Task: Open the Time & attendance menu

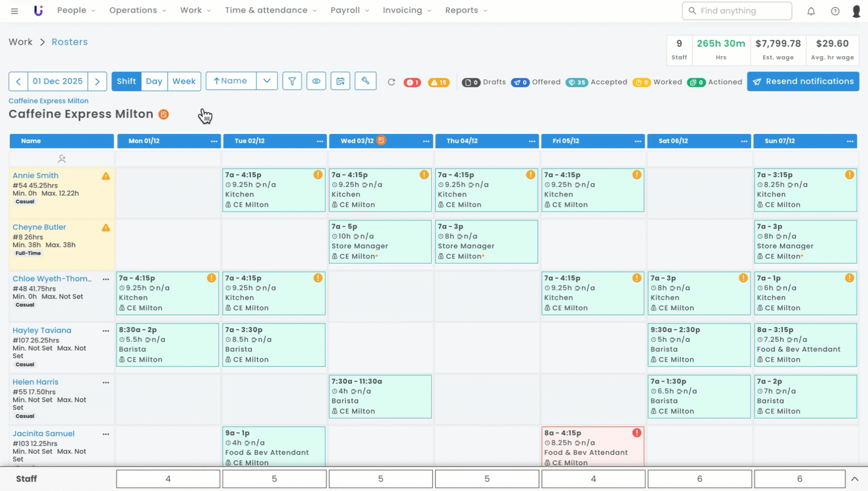Action: pos(270,10)
